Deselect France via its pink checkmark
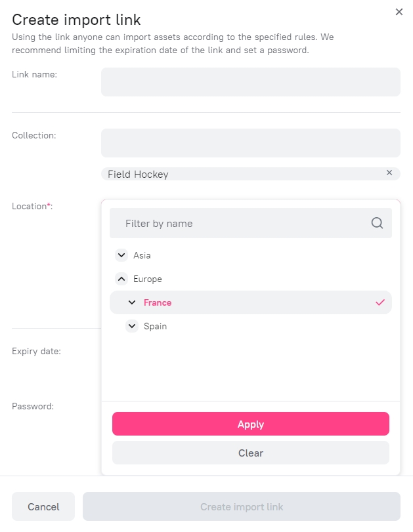Viewport: 413px width, 532px height. pyautogui.click(x=380, y=302)
